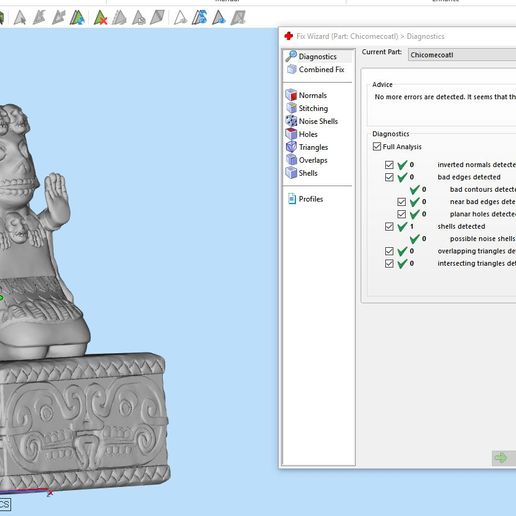The image size is (516, 516).
Task: Toggle the overlapping triangles checkbox
Action: (389, 251)
